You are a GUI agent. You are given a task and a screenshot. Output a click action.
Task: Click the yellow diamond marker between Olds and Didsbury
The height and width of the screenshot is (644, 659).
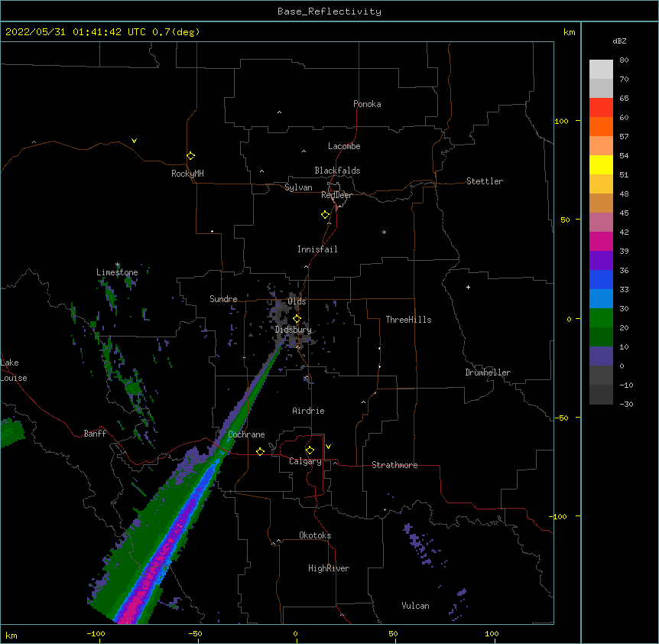coord(297,318)
